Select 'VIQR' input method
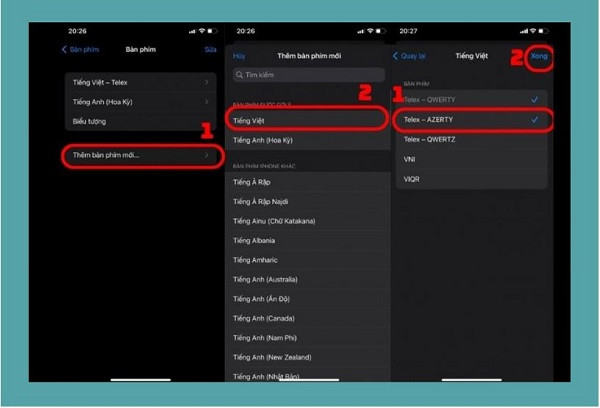This screenshot has width=600, height=408. [472, 179]
